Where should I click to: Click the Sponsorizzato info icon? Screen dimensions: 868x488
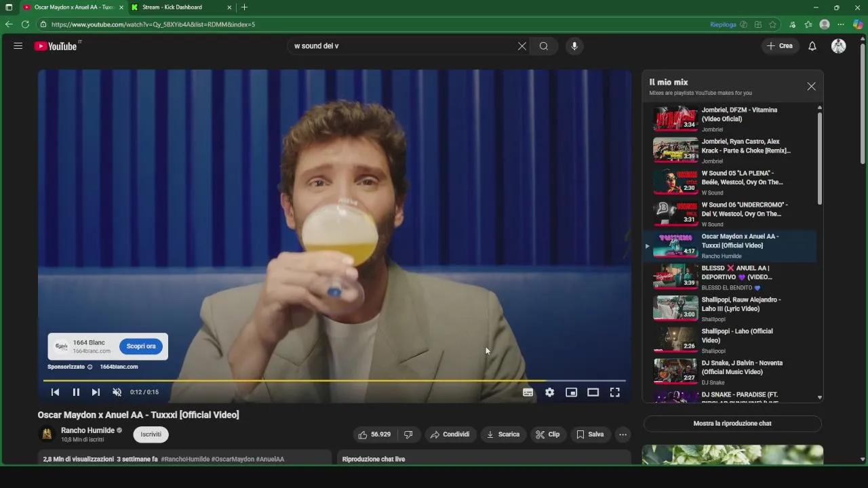click(90, 367)
